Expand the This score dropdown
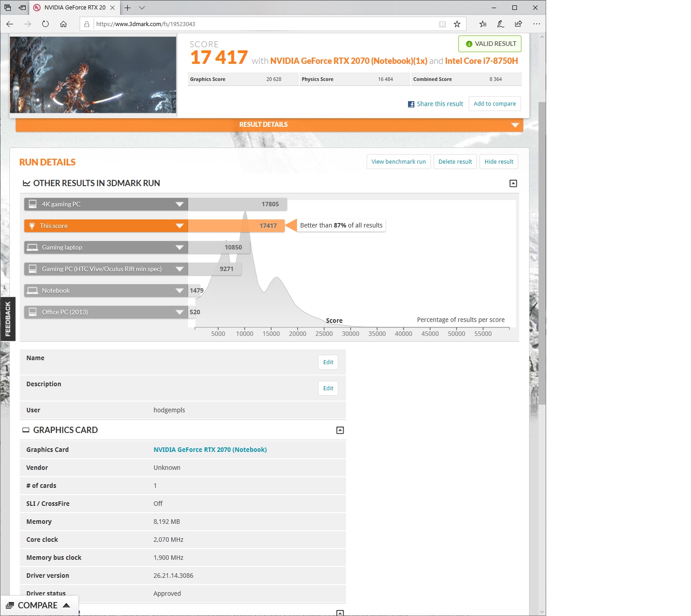This screenshot has height=616, width=691. click(x=179, y=226)
